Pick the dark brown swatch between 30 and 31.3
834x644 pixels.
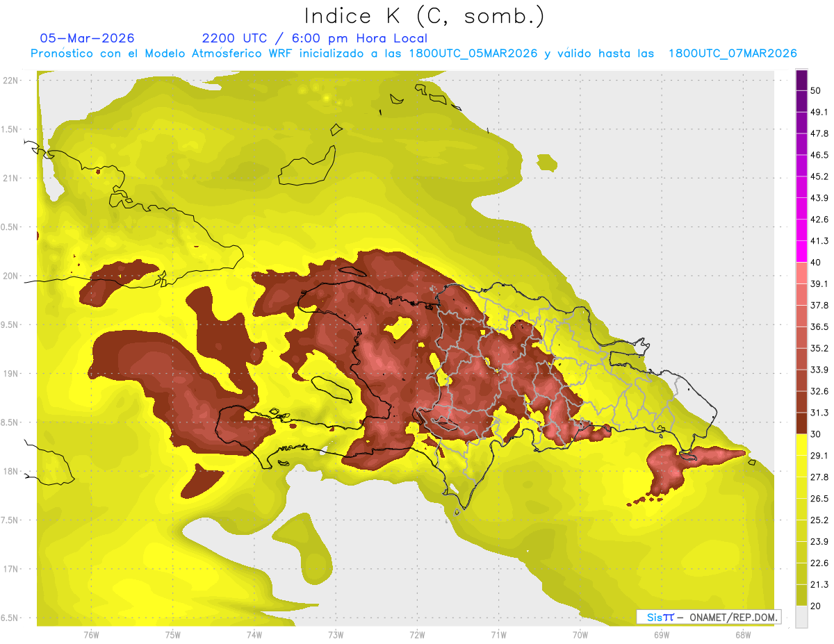pos(801,423)
